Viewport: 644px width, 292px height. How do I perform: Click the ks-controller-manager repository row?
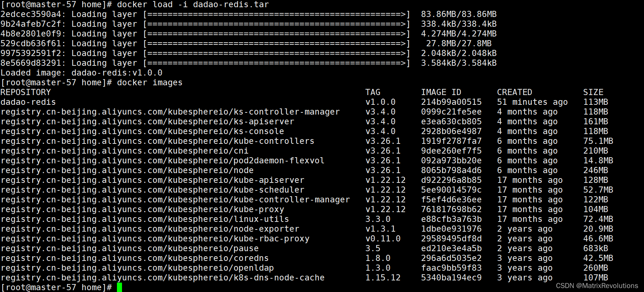[x=170, y=112]
